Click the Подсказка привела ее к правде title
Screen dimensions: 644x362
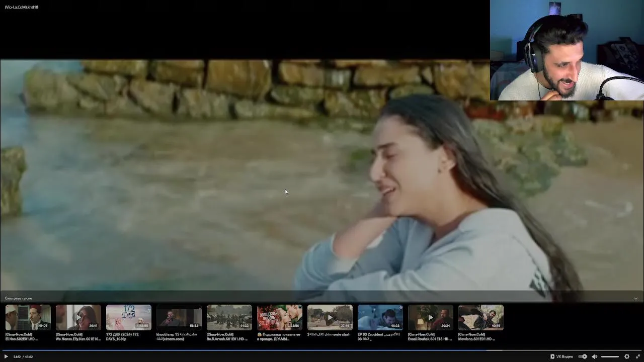[279, 336]
